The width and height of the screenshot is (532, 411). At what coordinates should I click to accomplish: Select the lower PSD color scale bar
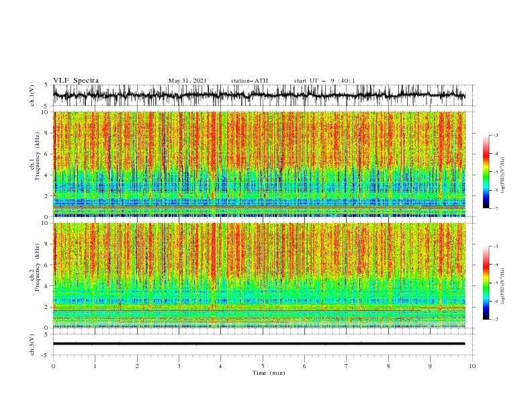[486, 283]
